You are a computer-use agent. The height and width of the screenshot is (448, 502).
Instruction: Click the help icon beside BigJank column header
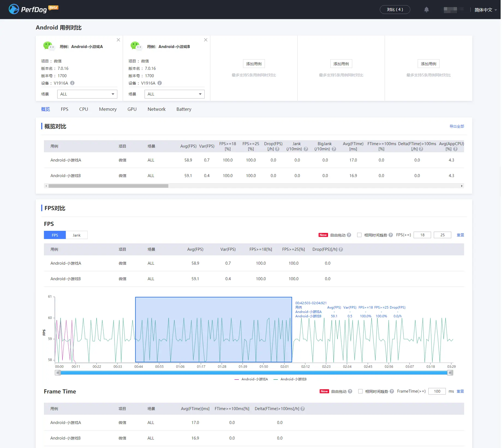pos(334,149)
